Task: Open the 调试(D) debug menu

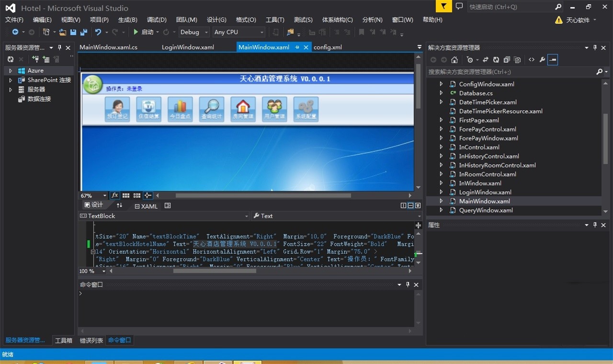Action: 157,20
